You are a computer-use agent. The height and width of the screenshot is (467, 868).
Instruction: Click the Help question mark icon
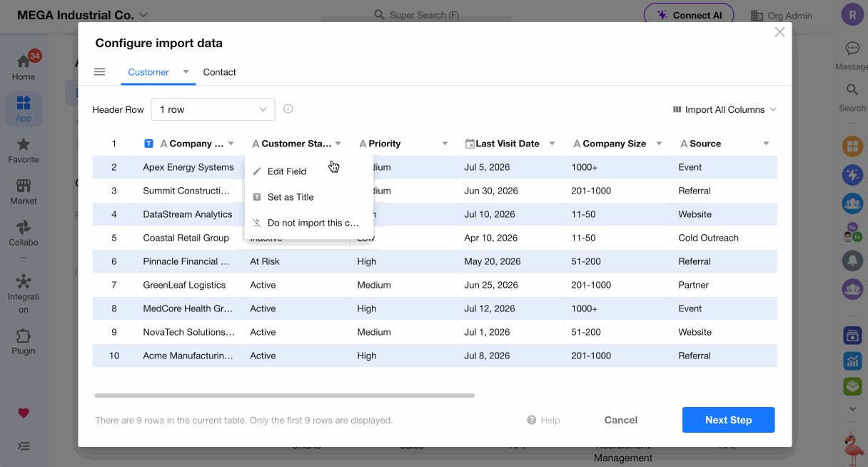tap(531, 420)
